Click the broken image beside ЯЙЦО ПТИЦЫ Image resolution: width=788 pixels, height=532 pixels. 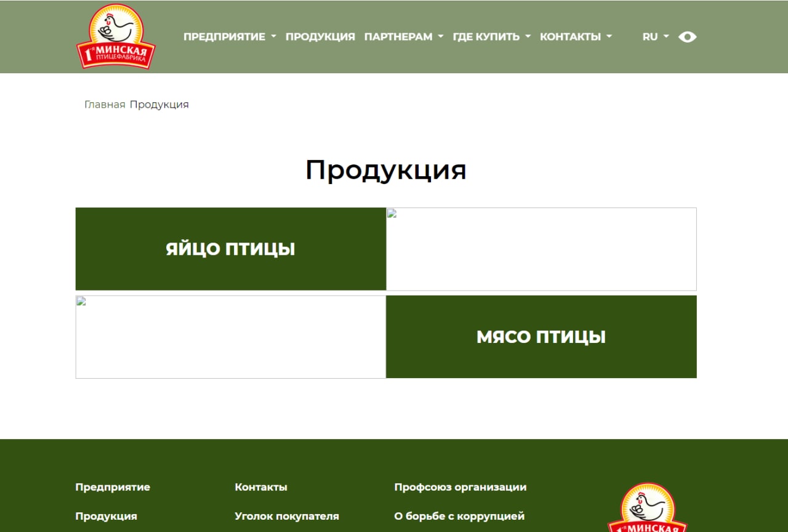541,249
